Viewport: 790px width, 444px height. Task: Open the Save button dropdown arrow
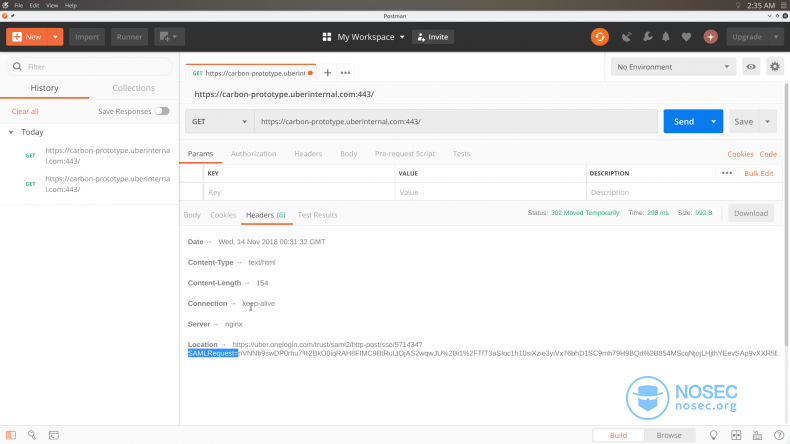768,121
